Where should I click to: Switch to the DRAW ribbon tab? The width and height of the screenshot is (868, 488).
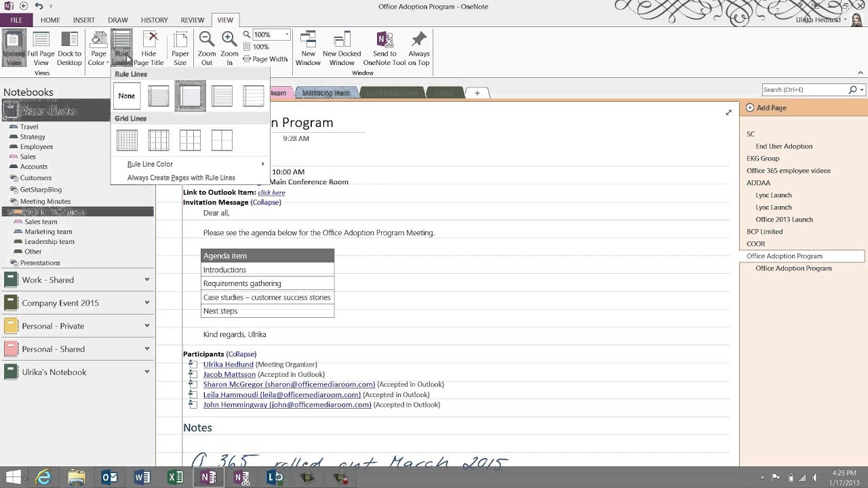point(118,20)
